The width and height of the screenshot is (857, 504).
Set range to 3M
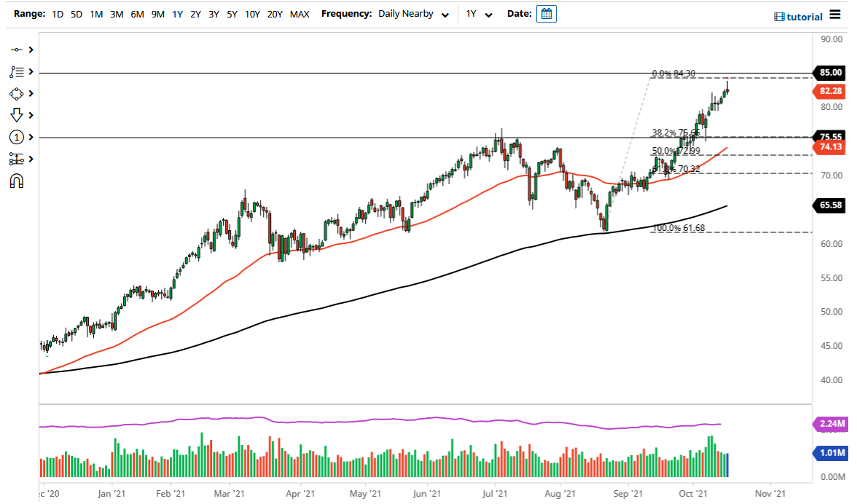pos(117,14)
